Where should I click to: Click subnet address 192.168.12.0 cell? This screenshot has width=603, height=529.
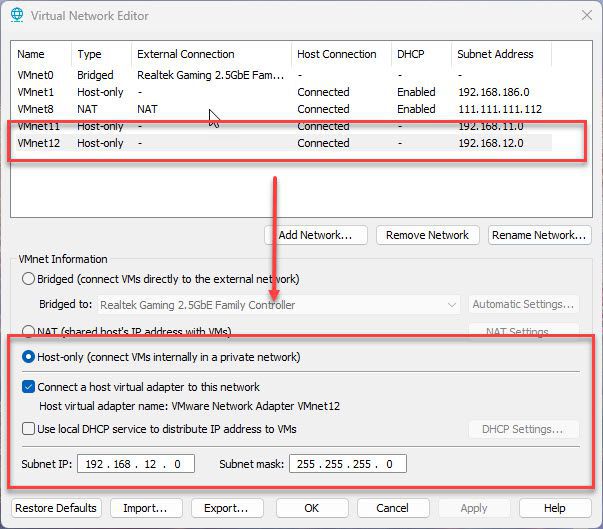point(491,143)
